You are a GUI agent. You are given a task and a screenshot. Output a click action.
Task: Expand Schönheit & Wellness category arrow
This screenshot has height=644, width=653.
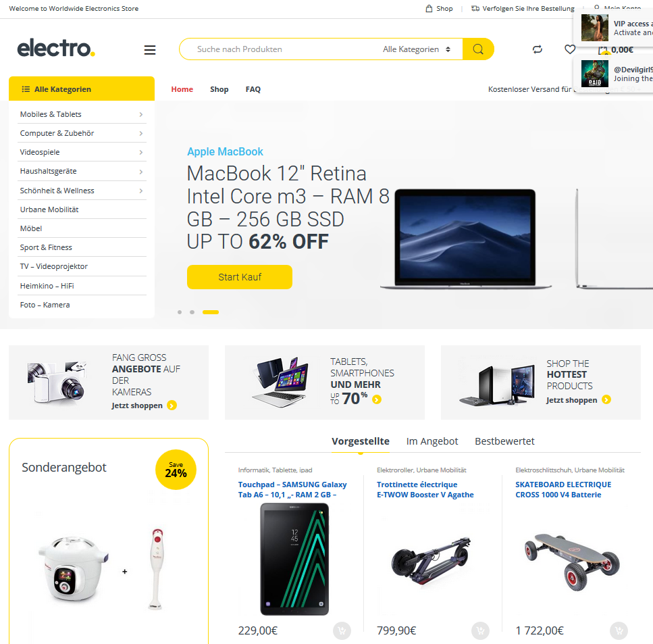[x=140, y=191]
